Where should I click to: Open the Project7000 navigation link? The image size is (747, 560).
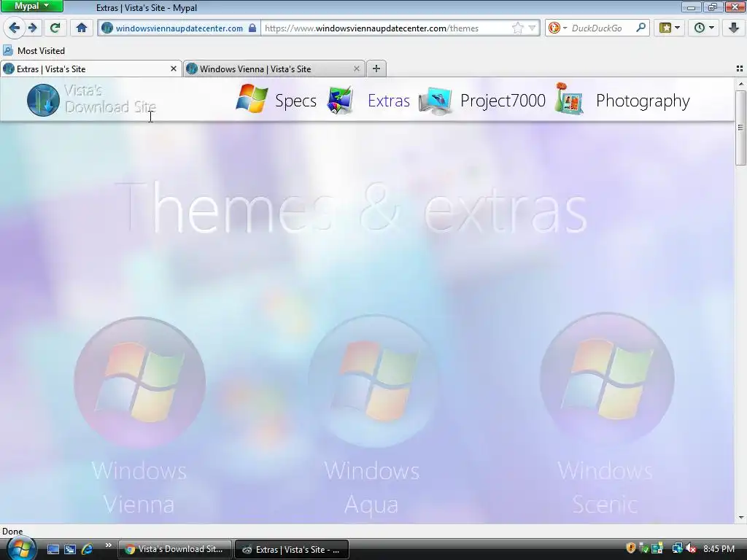click(x=503, y=101)
